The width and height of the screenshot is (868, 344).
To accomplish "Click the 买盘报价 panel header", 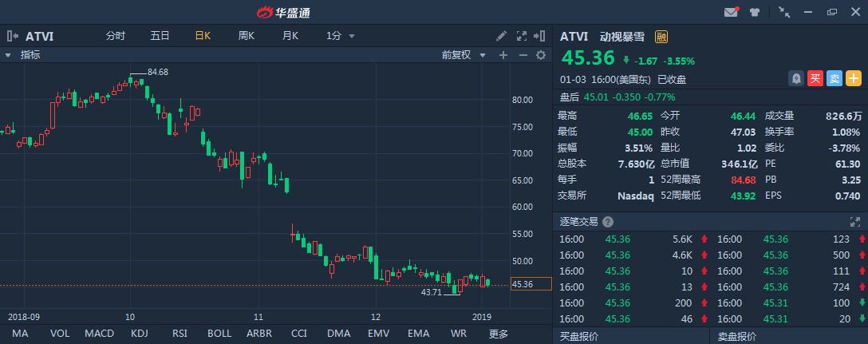I will (579, 336).
